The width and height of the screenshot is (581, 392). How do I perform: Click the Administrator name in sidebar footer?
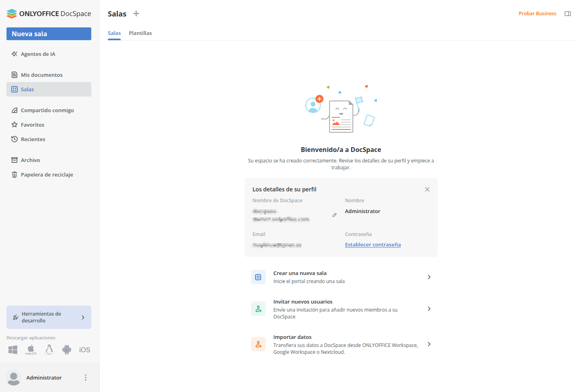[x=44, y=378]
